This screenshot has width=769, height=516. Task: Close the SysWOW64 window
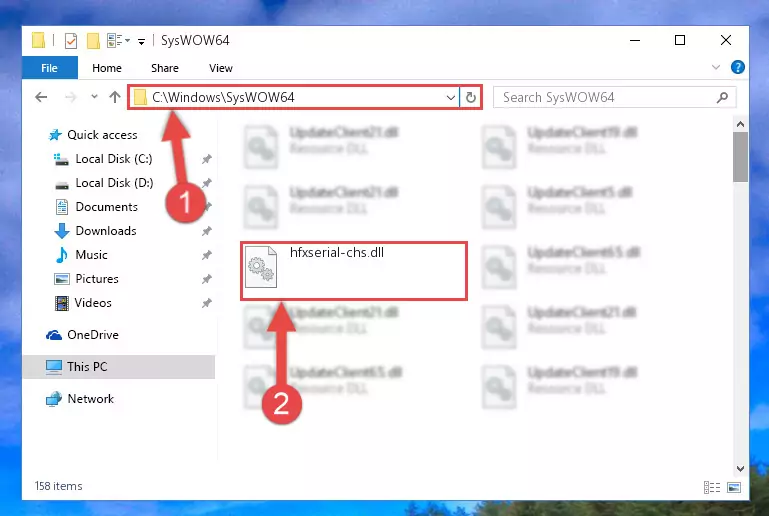point(726,40)
